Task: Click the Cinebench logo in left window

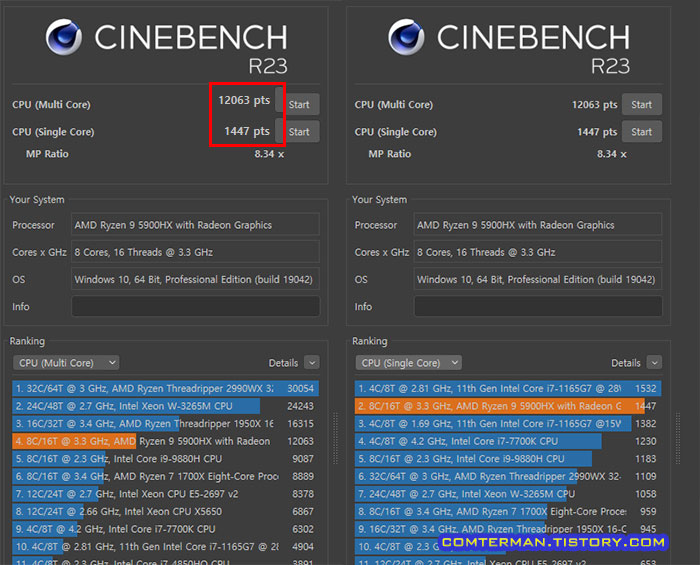Action: (64, 37)
